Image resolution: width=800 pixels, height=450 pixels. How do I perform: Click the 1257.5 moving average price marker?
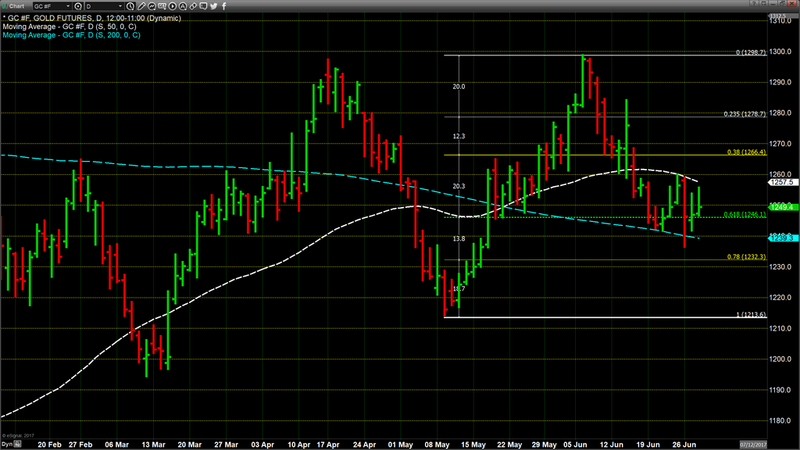coord(783,182)
